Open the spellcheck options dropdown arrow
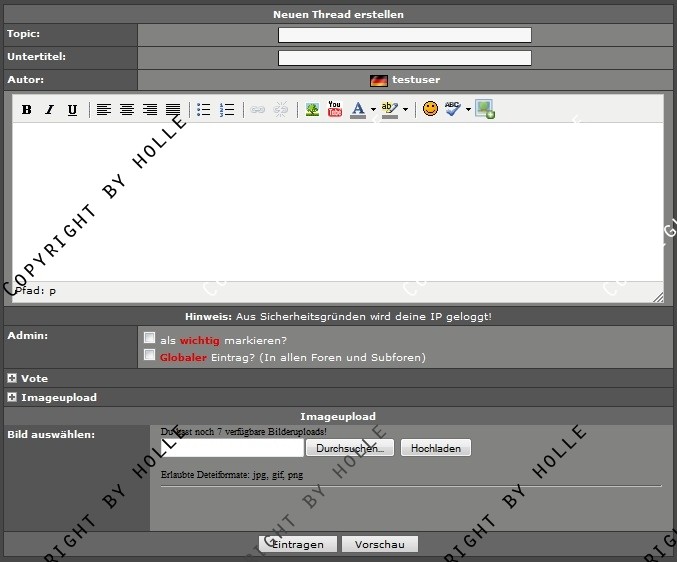This screenshot has width=677, height=562. click(468, 111)
